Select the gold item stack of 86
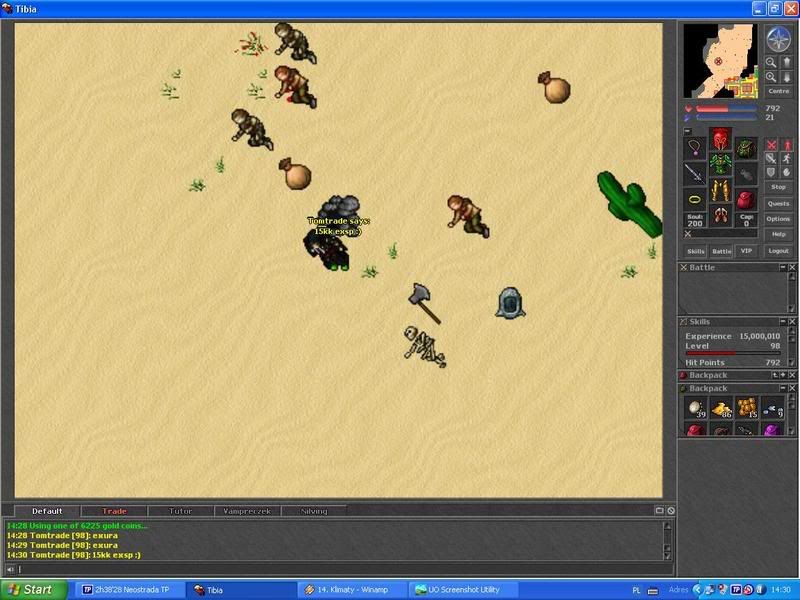The width and height of the screenshot is (800, 600). point(721,408)
